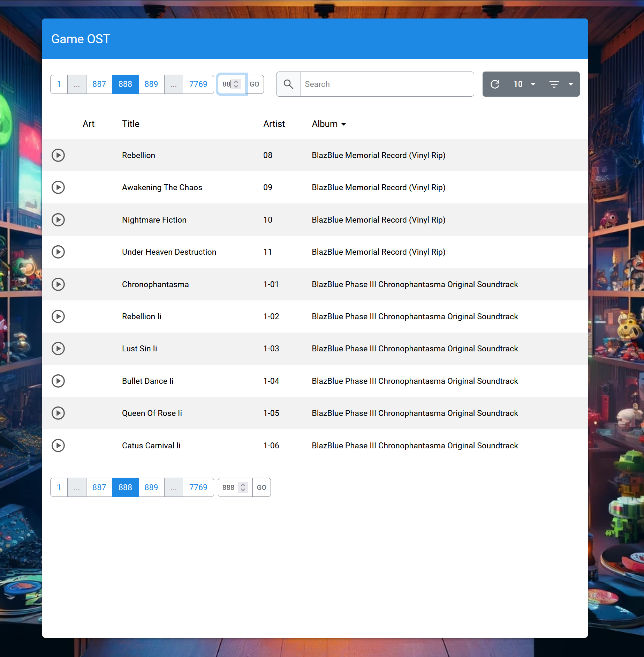Jump to last page 7769 at top

coord(198,84)
